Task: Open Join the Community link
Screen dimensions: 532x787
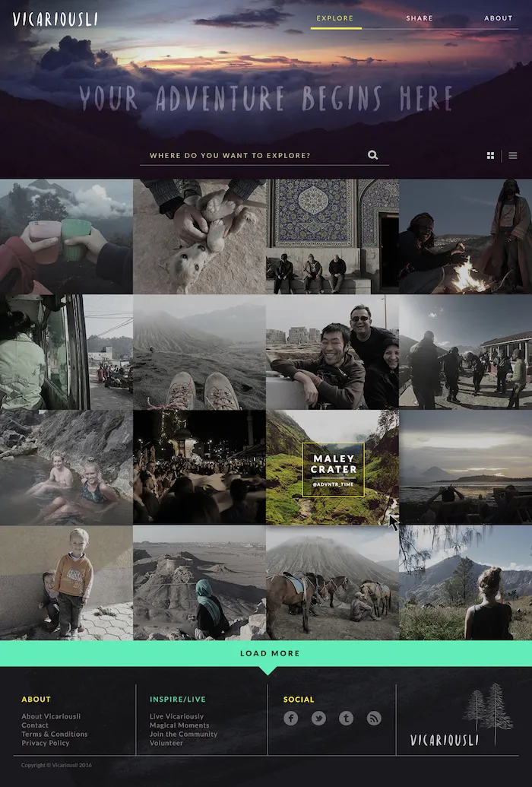Action: pyautogui.click(x=183, y=734)
